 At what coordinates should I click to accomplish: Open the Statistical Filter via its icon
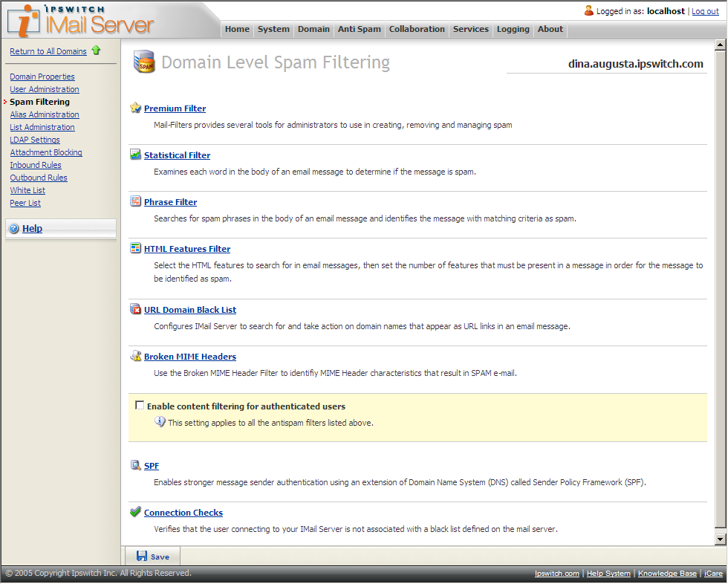[x=136, y=155]
